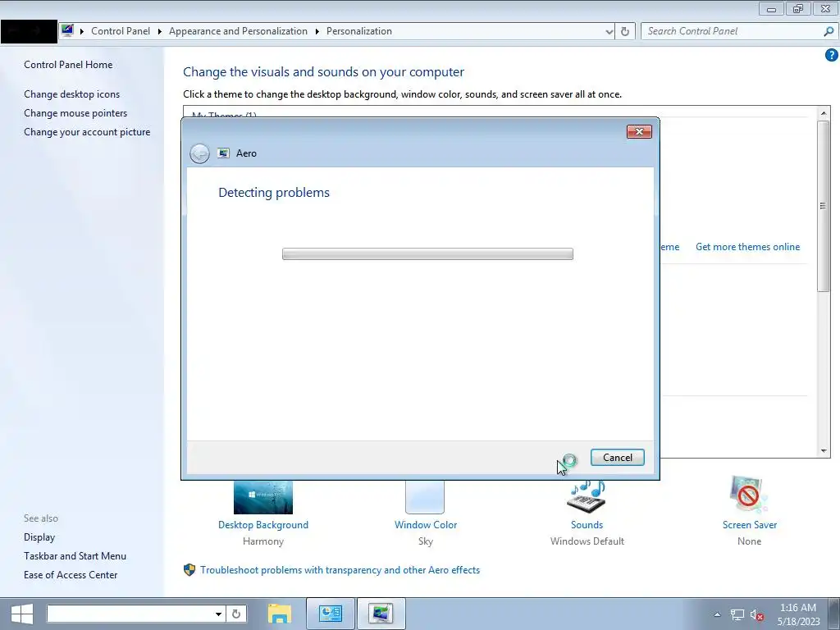Cancel the Aero troubleshooter detection
This screenshot has width=840, height=630.
[x=617, y=458]
